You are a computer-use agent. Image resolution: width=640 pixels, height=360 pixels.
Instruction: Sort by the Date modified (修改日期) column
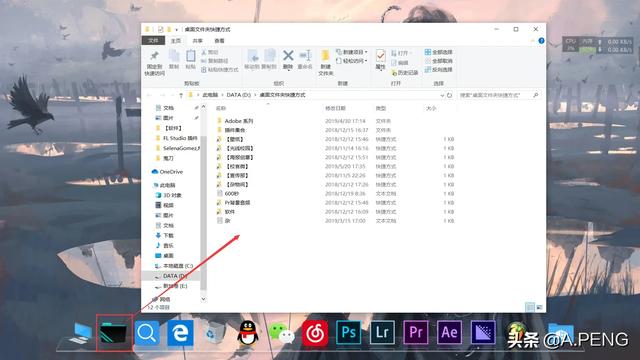coord(336,109)
